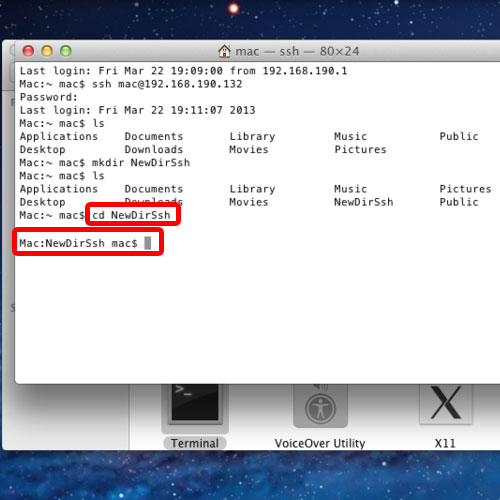
Task: Click the ssh mac@192.168.190.132 command
Action: 167,84
